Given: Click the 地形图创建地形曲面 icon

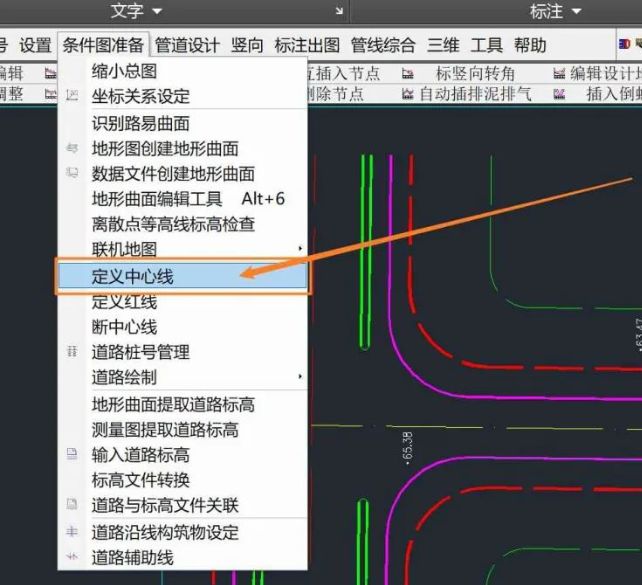Looking at the screenshot, I should pyautogui.click(x=72, y=147).
